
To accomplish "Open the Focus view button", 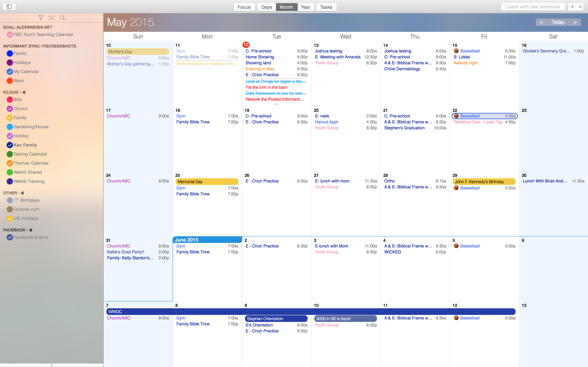I will pos(244,7).
